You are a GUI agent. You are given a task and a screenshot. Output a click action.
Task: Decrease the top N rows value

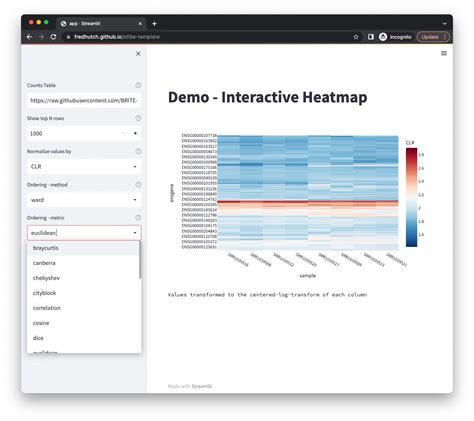pyautogui.click(x=124, y=133)
